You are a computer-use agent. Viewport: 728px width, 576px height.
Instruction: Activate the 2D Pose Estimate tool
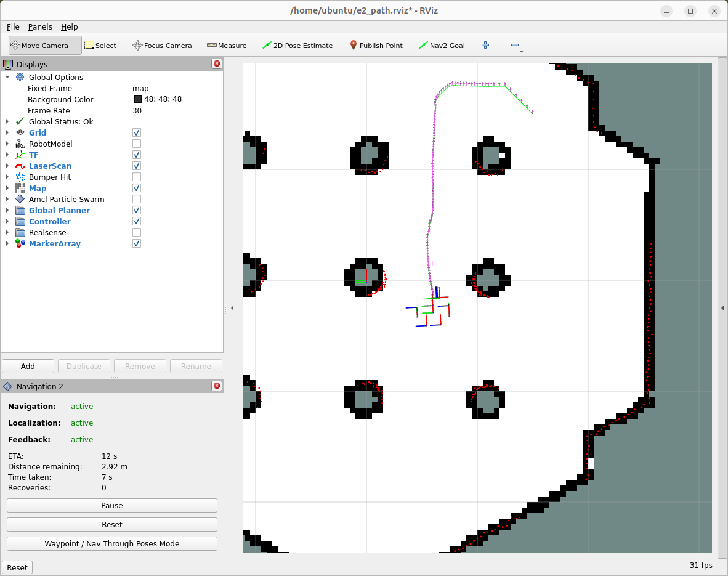pyautogui.click(x=297, y=46)
